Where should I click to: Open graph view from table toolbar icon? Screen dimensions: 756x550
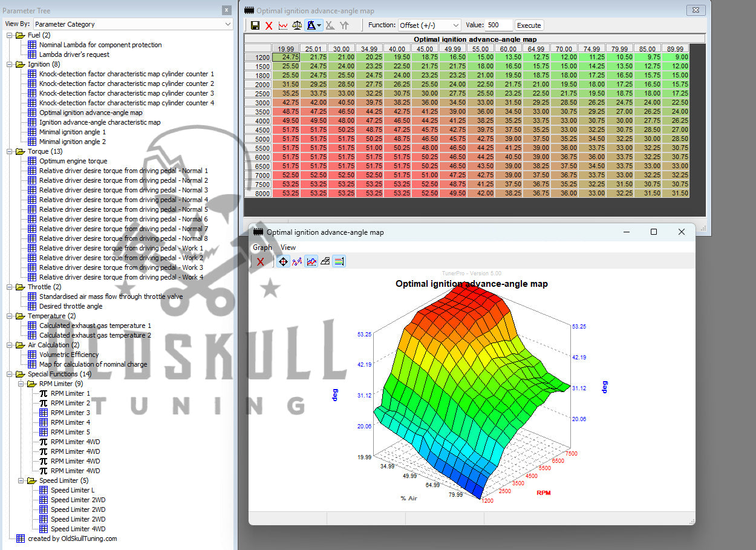(x=282, y=25)
